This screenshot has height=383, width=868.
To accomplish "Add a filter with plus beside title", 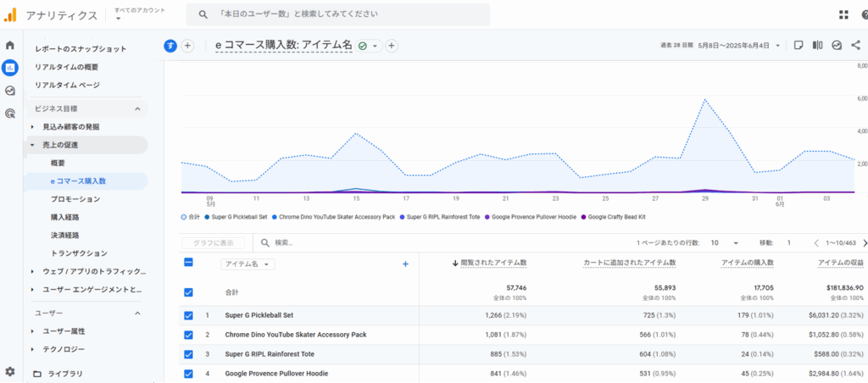I will 392,46.
